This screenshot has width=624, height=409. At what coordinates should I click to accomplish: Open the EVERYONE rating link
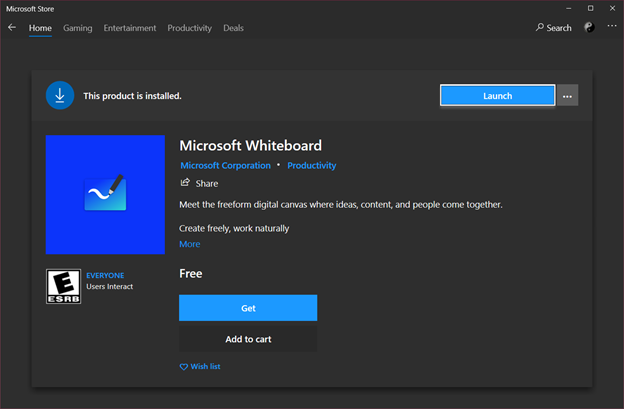tap(105, 275)
